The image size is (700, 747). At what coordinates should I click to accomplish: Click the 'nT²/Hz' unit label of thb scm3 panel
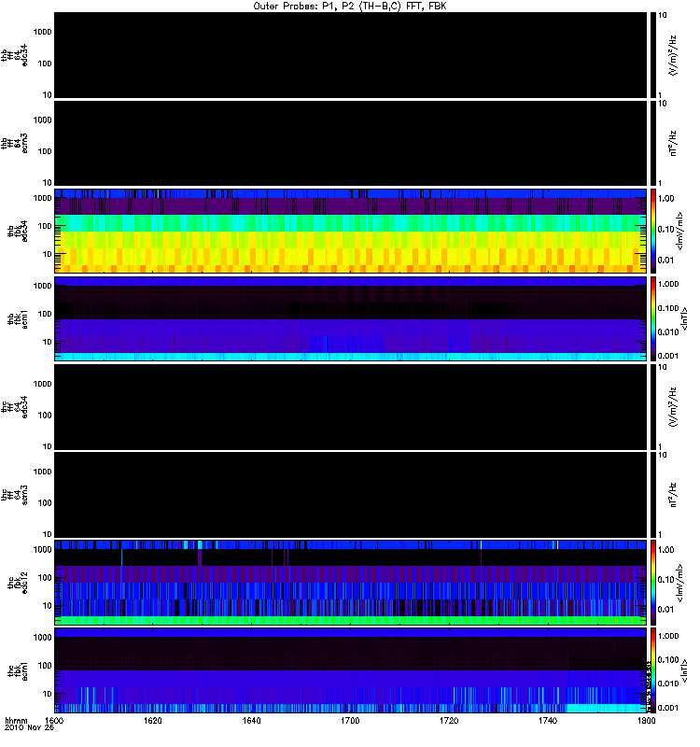[x=672, y=143]
